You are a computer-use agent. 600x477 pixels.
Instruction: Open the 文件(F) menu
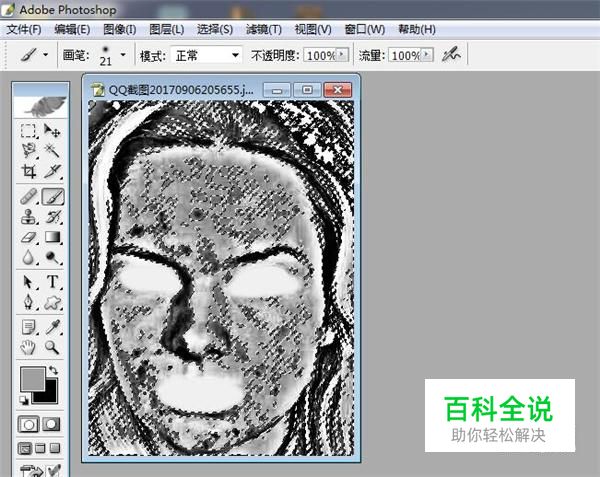tap(24, 29)
